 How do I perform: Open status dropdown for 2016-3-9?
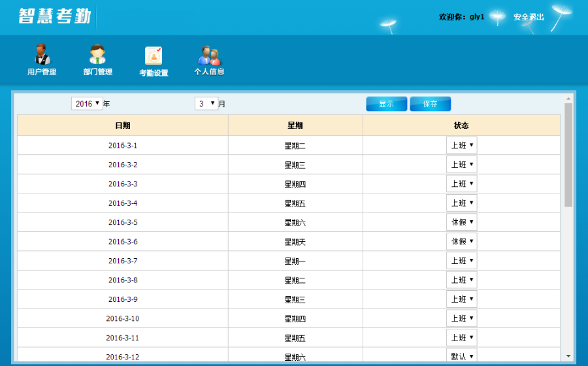point(462,299)
